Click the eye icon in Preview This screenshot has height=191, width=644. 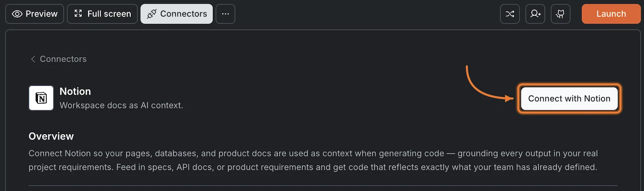click(17, 14)
